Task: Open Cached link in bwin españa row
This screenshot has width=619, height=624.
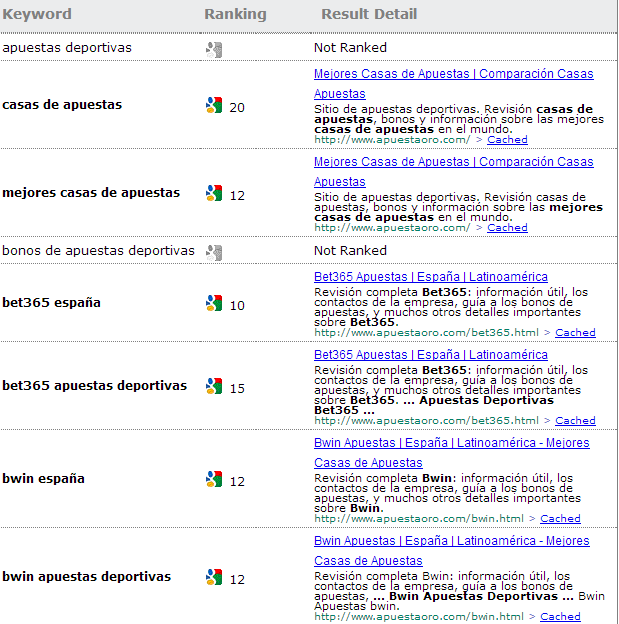Action: (x=560, y=519)
